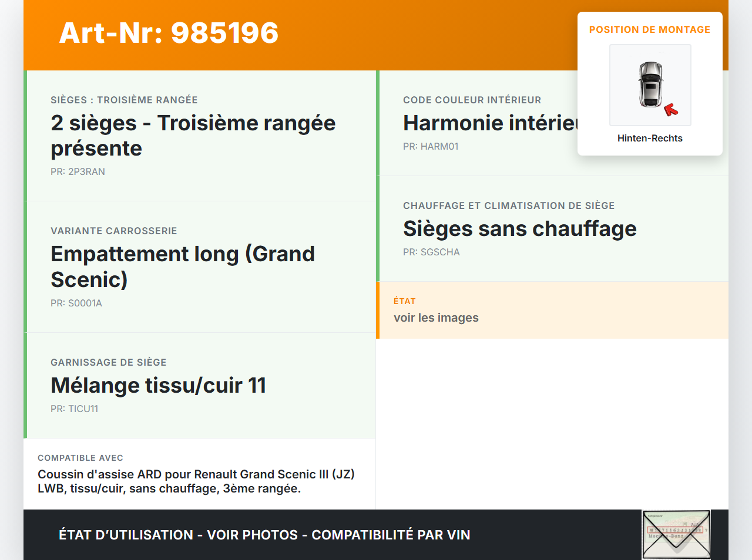752x560 pixels.
Task: Toggle the Sièges sans chauffage option
Action: click(x=519, y=229)
